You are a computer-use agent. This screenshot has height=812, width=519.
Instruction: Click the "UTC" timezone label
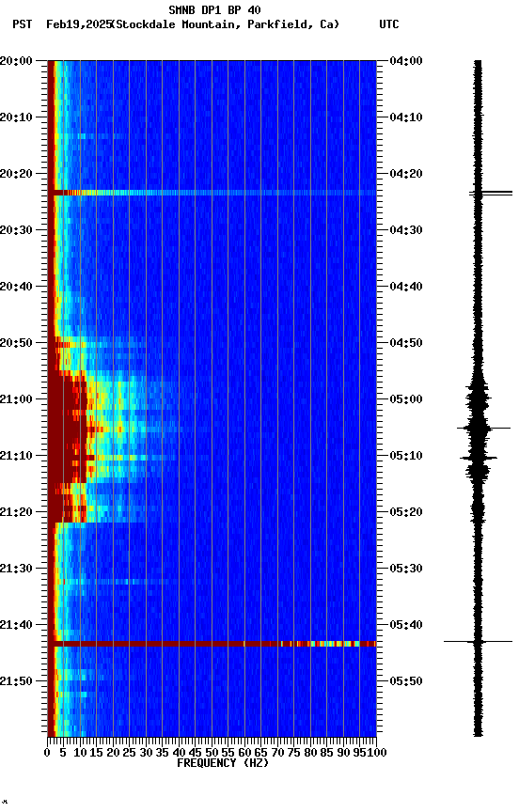pyautogui.click(x=389, y=24)
